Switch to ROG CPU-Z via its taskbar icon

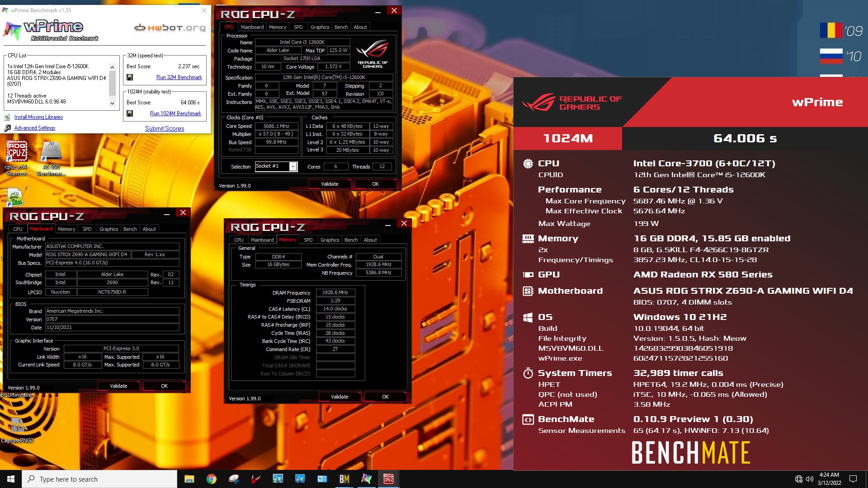click(x=388, y=479)
